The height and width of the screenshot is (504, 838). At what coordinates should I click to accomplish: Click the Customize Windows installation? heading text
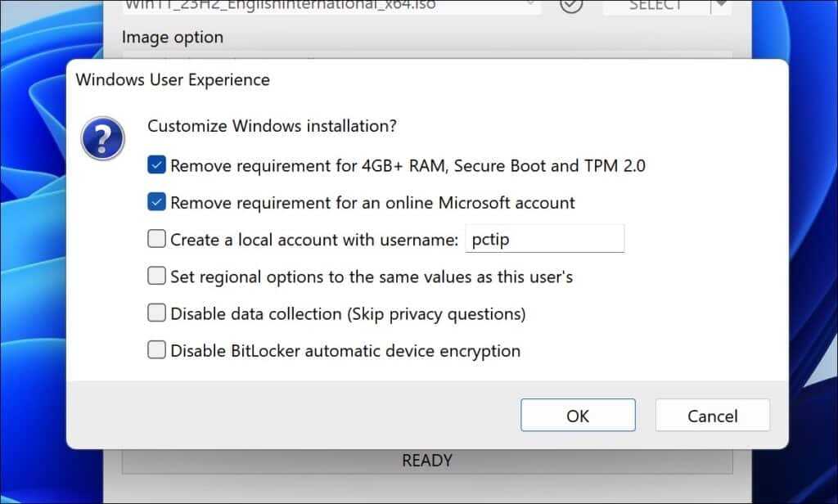pyautogui.click(x=272, y=127)
